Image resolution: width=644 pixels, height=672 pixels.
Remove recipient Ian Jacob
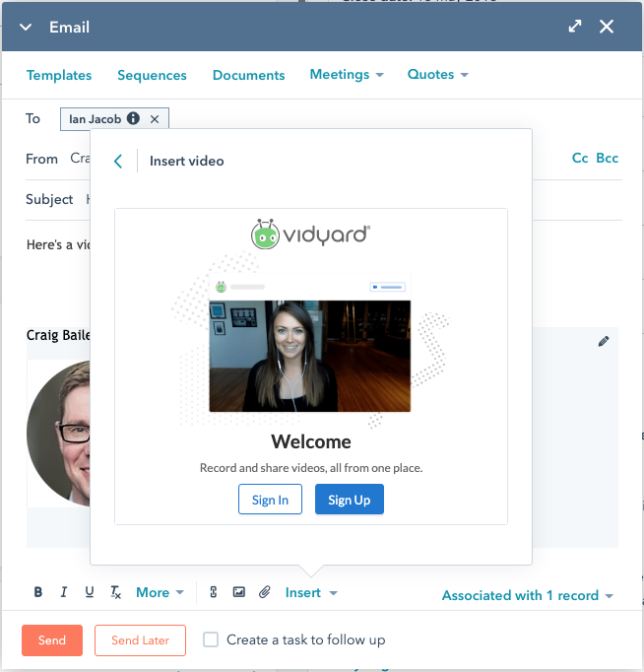click(155, 119)
